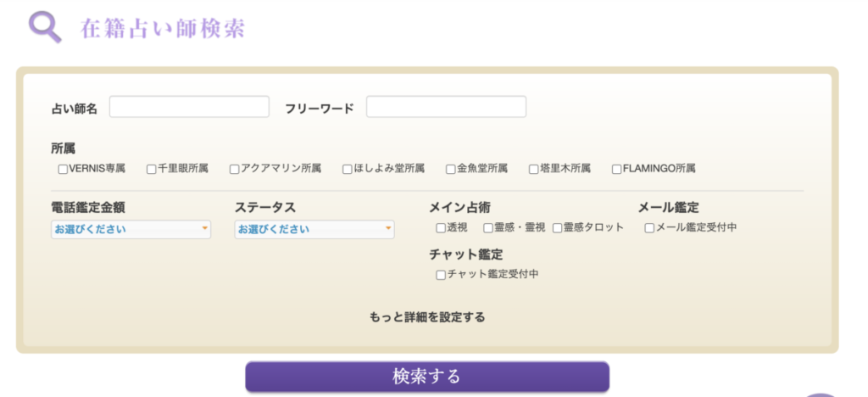Tick the 塔里木所属 checkbox

tap(534, 169)
